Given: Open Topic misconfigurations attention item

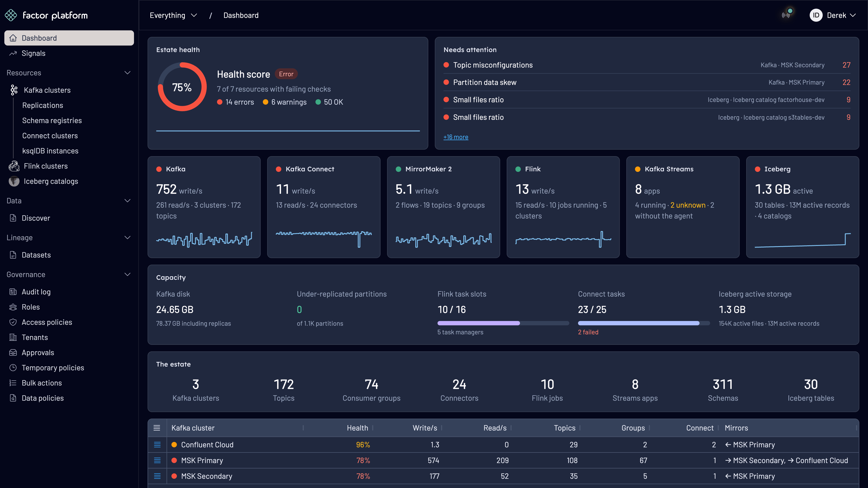Looking at the screenshot, I should point(647,65).
